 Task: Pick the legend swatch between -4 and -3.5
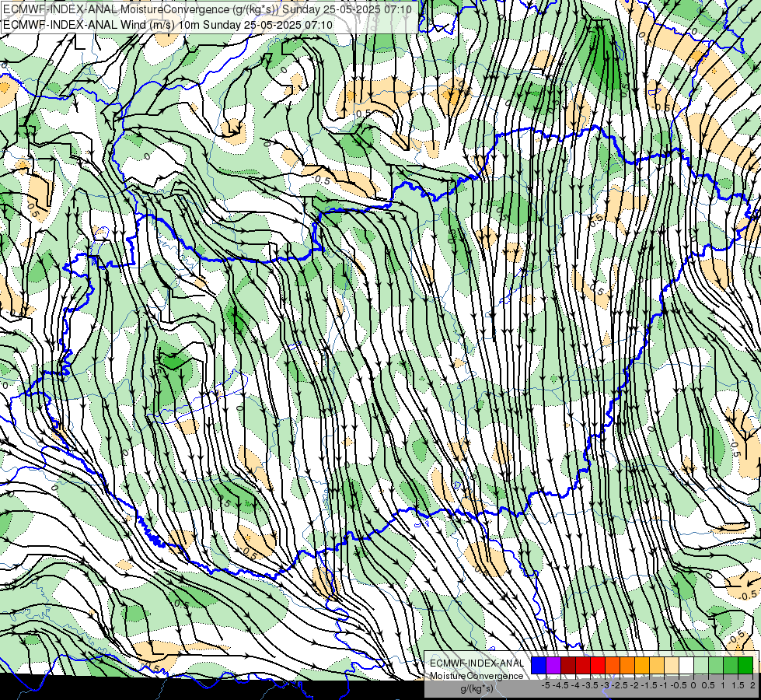pos(583,665)
